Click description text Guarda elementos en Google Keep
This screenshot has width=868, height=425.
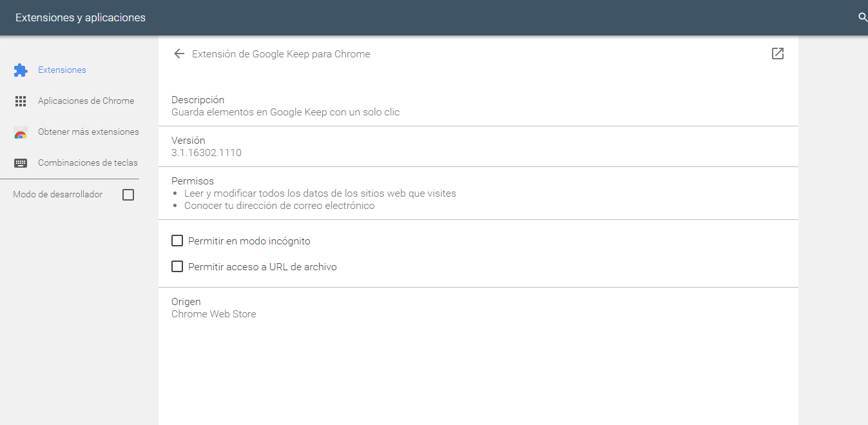click(x=285, y=112)
